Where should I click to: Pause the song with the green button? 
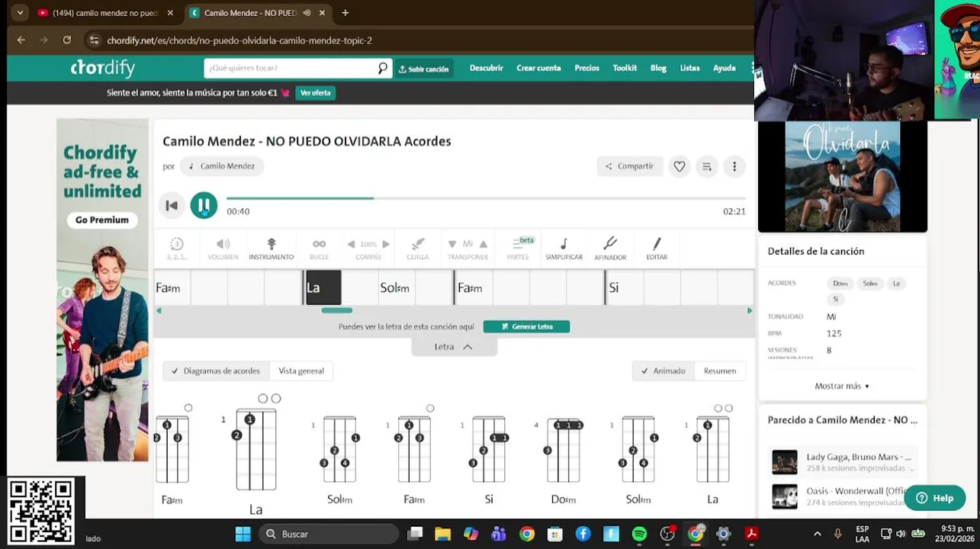point(204,205)
